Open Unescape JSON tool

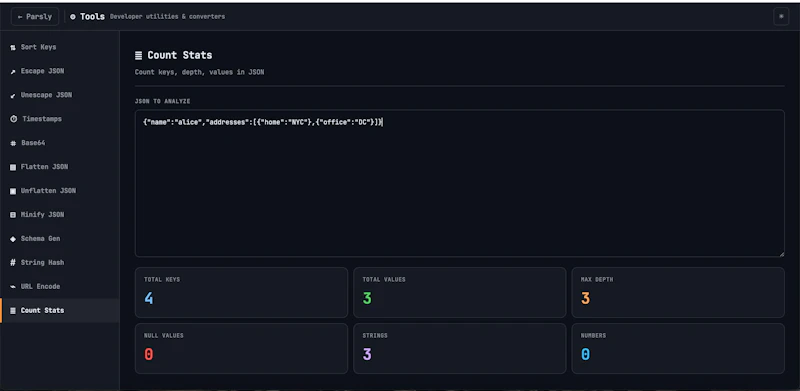[60, 95]
